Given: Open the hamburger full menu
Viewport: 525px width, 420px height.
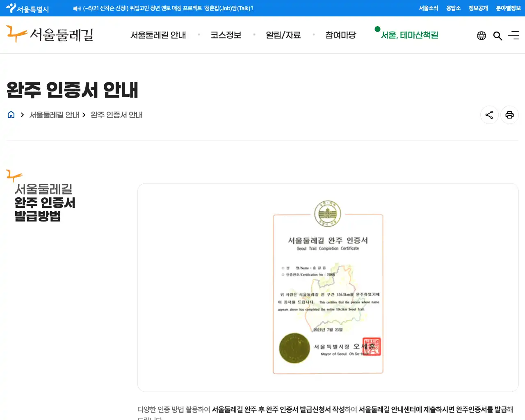Looking at the screenshot, I should click(x=514, y=36).
